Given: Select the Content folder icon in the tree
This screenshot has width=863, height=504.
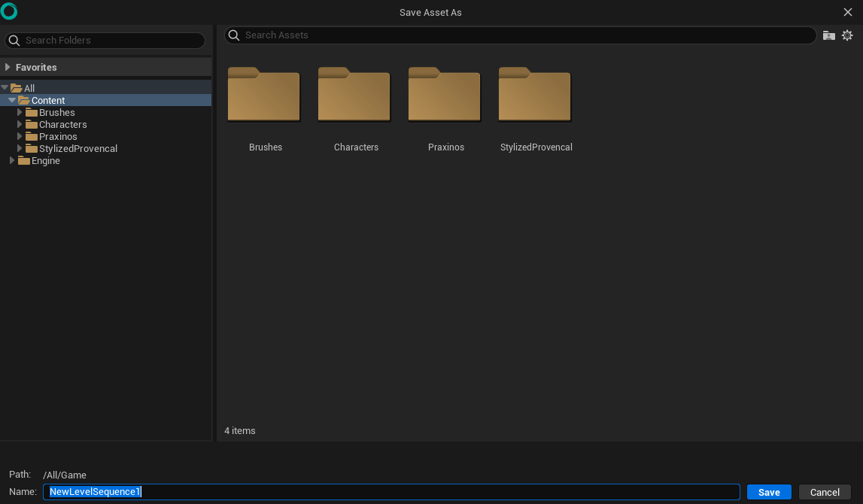Looking at the screenshot, I should [25, 100].
